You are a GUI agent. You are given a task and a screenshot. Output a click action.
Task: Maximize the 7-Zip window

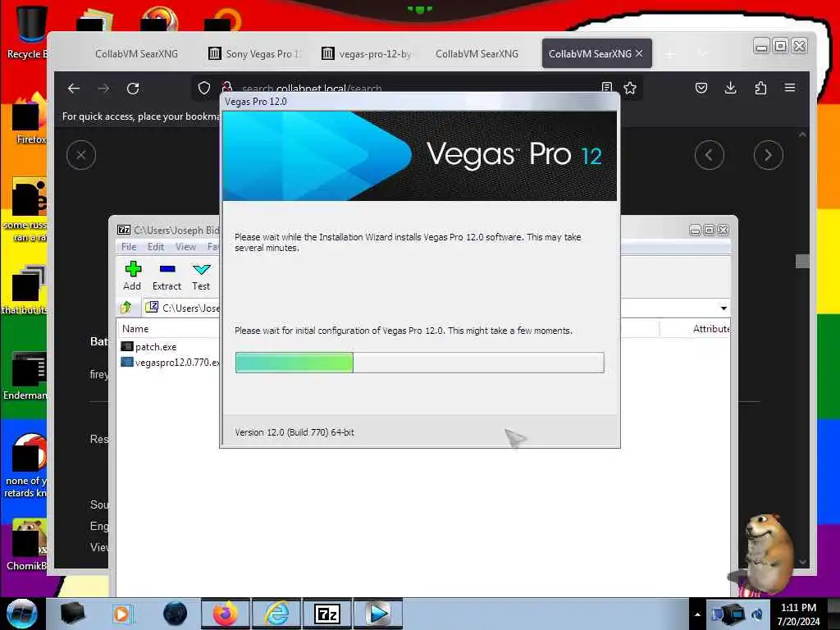coord(709,230)
